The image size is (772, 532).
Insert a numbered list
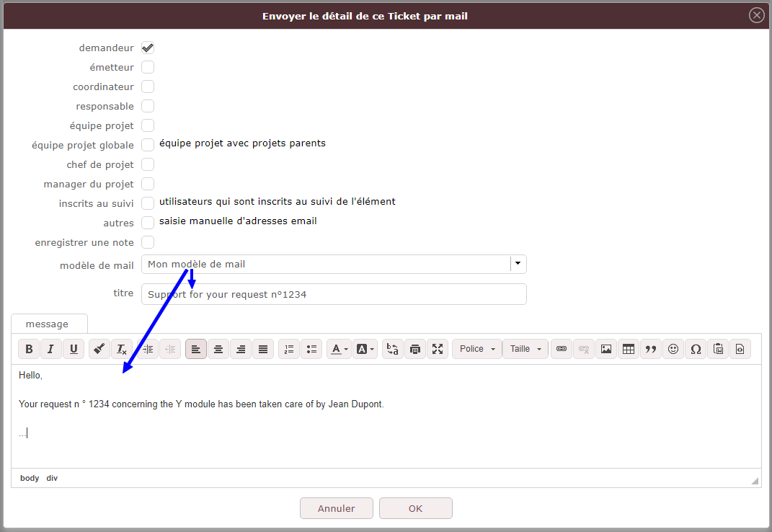[x=289, y=349]
